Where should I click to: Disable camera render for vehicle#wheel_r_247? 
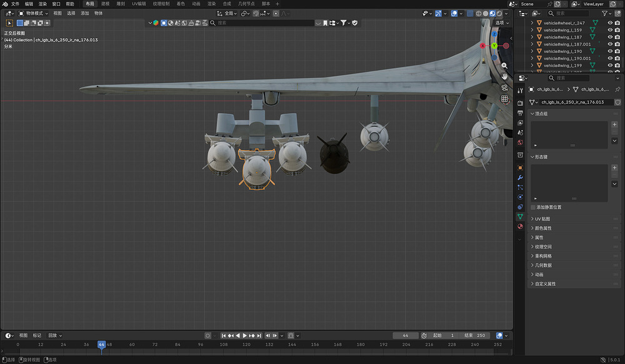click(617, 22)
